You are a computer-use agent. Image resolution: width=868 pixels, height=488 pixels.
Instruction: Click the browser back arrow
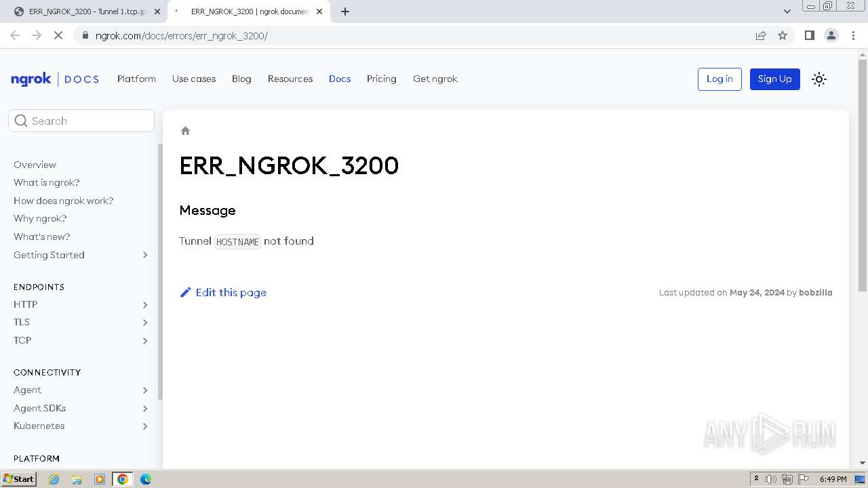[15, 35]
